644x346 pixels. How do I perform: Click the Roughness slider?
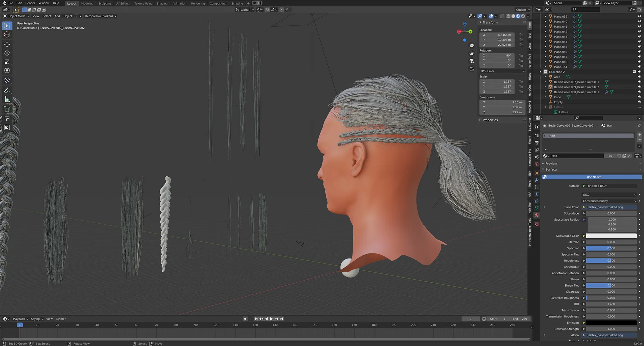611,261
